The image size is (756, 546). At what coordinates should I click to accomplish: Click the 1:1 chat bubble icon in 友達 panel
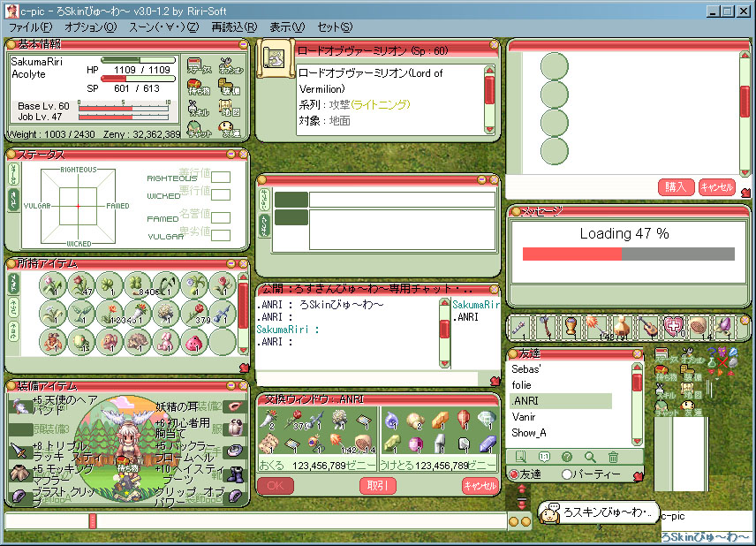544,456
